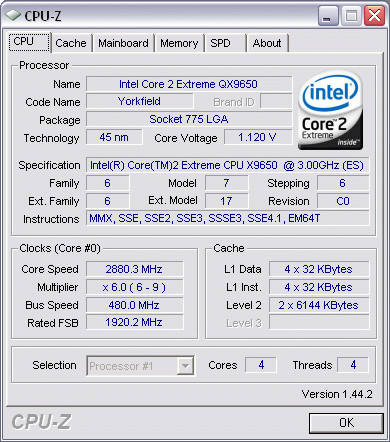The image size is (390, 442).
Task: Click the Core Speed value 2880.3 MHz
Action: pyautogui.click(x=134, y=269)
